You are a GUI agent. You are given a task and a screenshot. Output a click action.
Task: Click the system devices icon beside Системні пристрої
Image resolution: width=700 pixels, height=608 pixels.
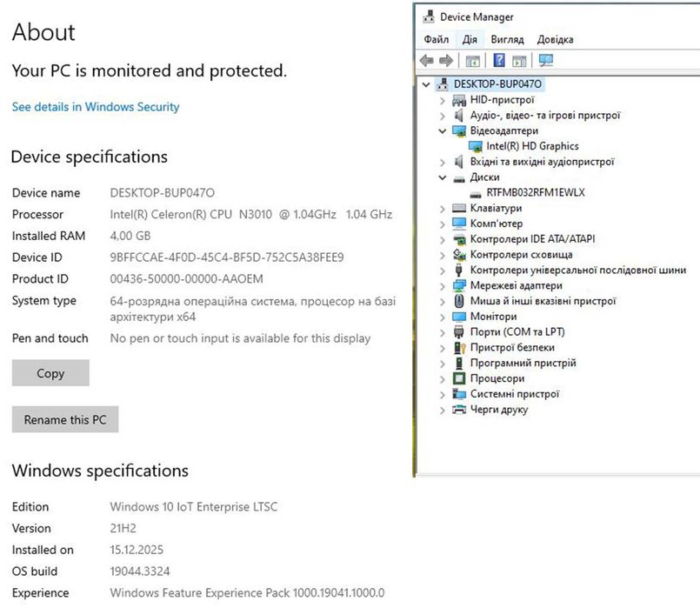click(x=459, y=394)
